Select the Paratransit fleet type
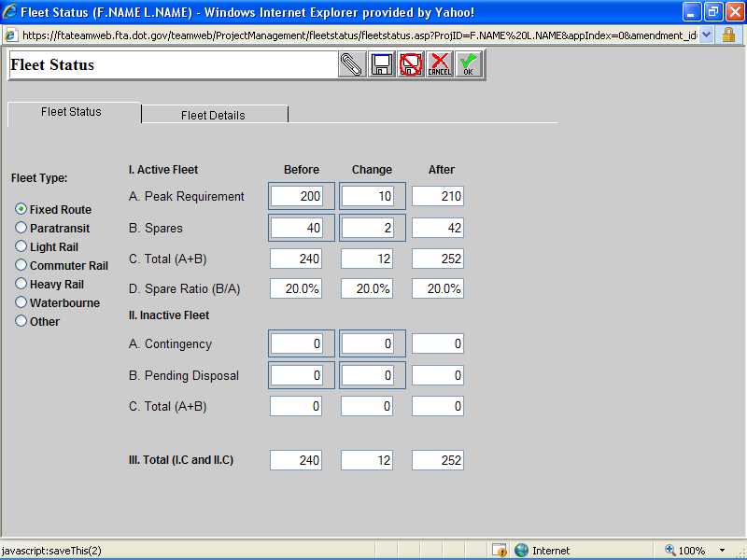This screenshot has width=747, height=560. 21,228
